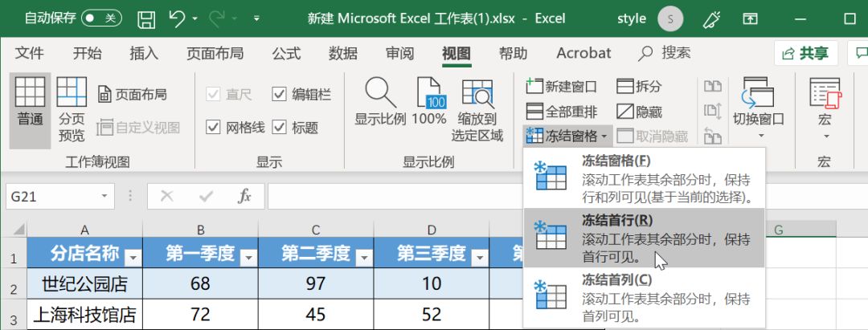Click the G21 Name Box field
This screenshot has width=868, height=330.
(52, 196)
